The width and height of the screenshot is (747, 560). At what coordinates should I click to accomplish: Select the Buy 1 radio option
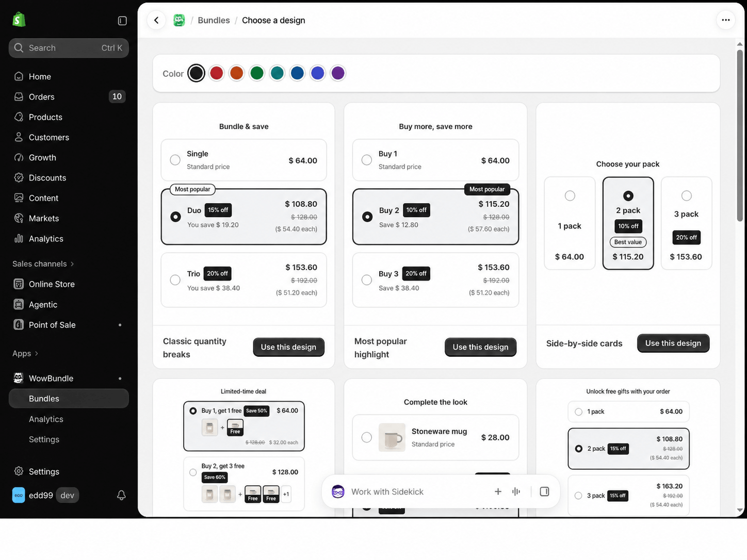367,160
